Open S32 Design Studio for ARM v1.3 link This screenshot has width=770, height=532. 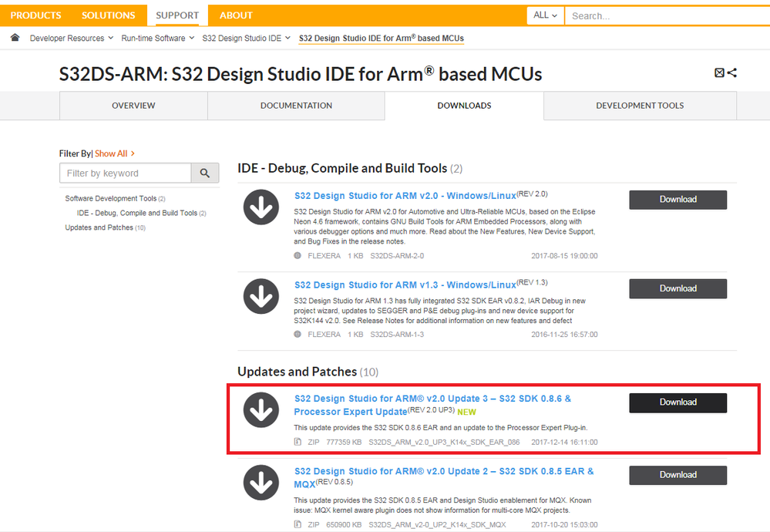coord(405,285)
